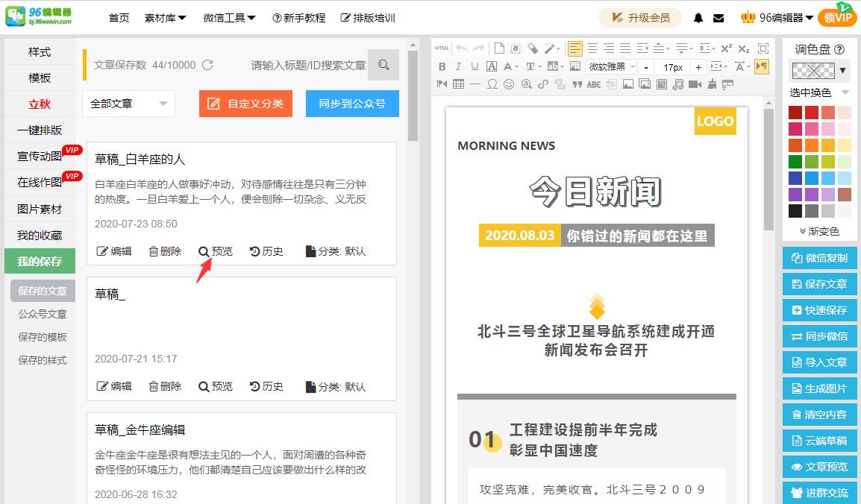
Task: Undo the last edit
Action: 461,47
